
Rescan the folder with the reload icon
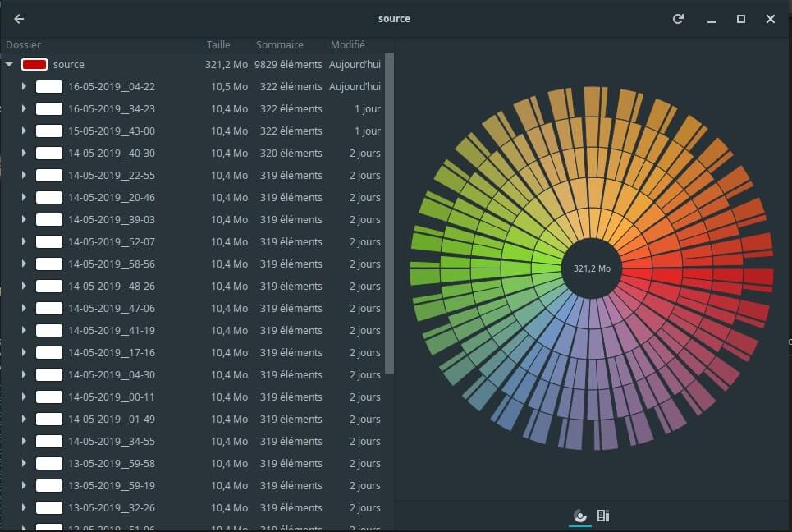coord(678,19)
